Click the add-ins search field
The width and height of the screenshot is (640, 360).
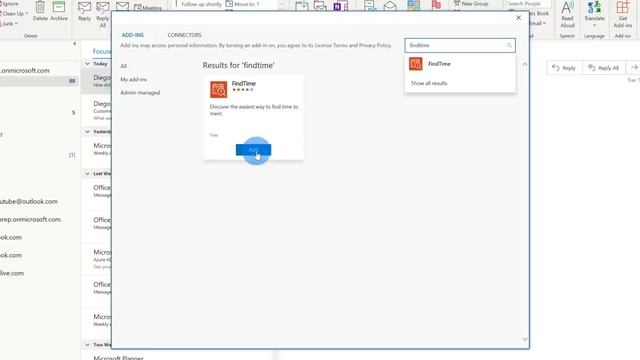(460, 45)
